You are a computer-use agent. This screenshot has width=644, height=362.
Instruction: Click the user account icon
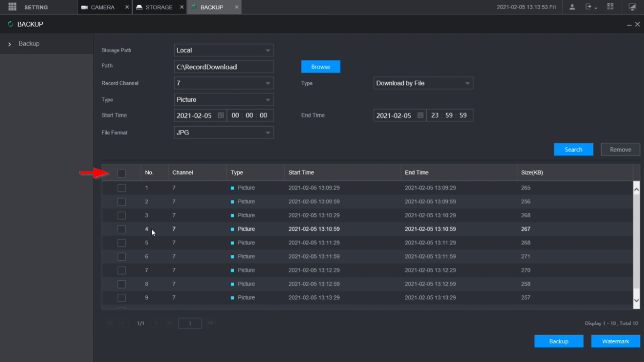pyautogui.click(x=572, y=7)
